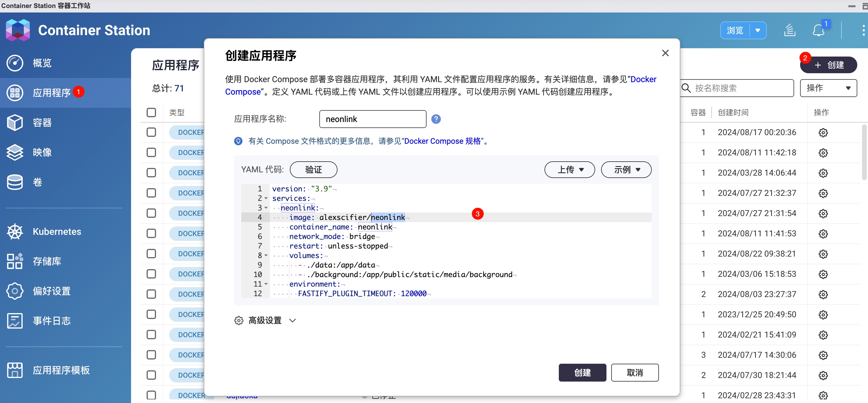Click the 浏览 browse button

coord(735,30)
